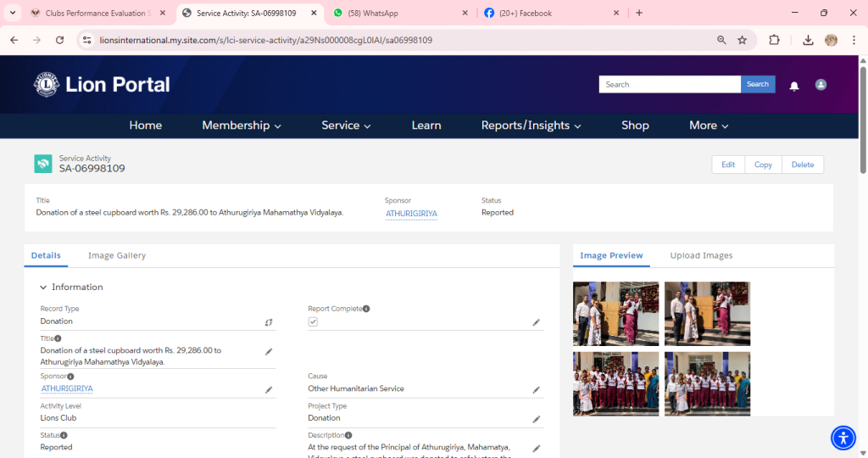Click the page vertical scrollbar
Screen dimensions: 868x458
pos(863,120)
